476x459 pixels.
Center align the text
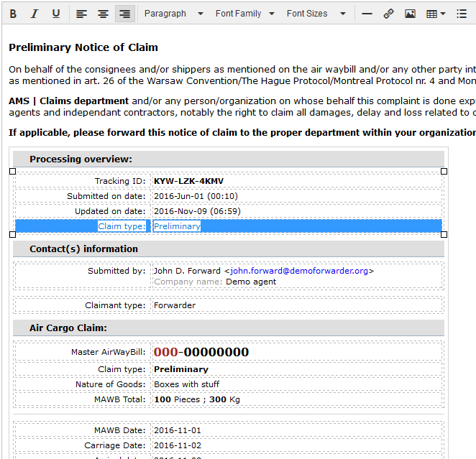pyautogui.click(x=104, y=14)
